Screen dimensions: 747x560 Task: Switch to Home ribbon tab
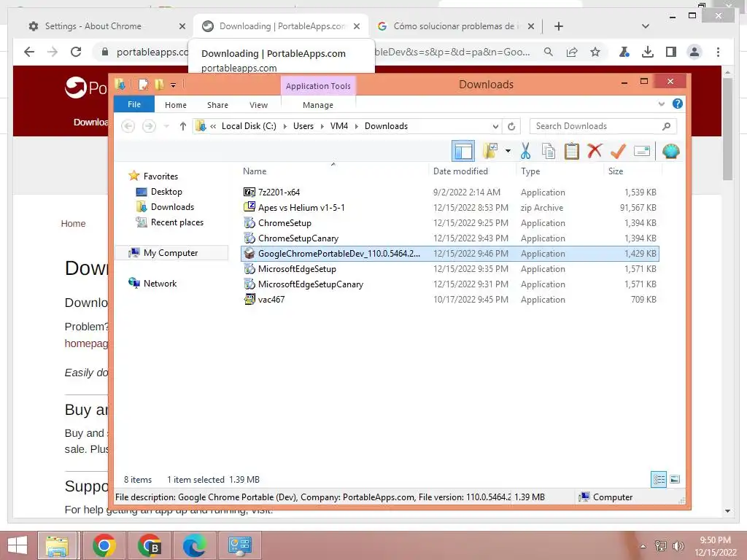pyautogui.click(x=176, y=105)
